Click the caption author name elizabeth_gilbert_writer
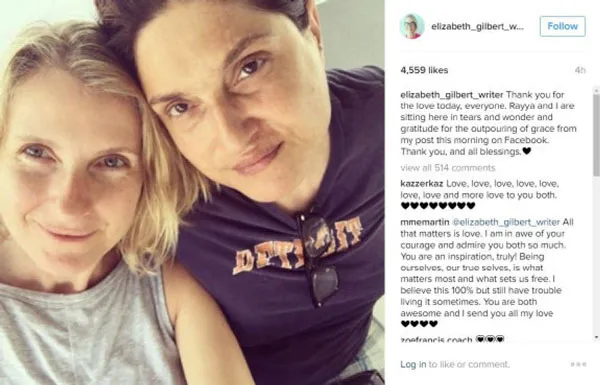Screen dimensions: 600x385 (x=452, y=95)
